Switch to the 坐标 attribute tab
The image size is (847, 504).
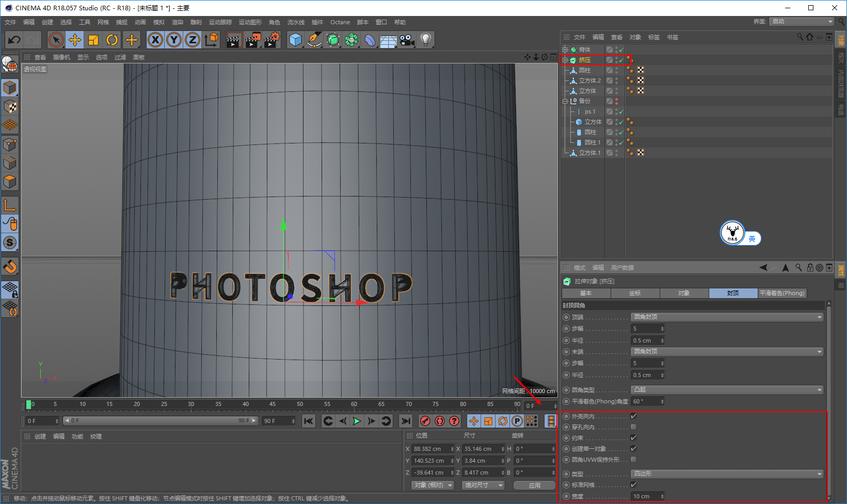[x=635, y=293]
